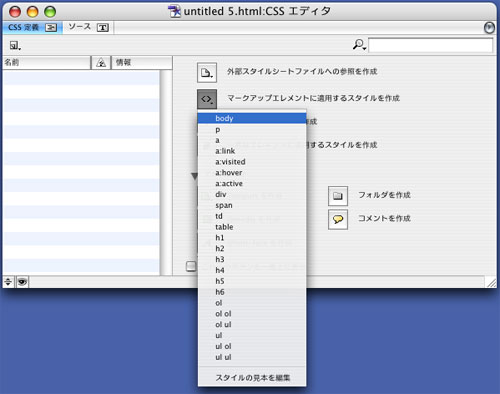Screen dimensions: 500x394
Task: Select the single ol menu entry
Action: point(252,303)
